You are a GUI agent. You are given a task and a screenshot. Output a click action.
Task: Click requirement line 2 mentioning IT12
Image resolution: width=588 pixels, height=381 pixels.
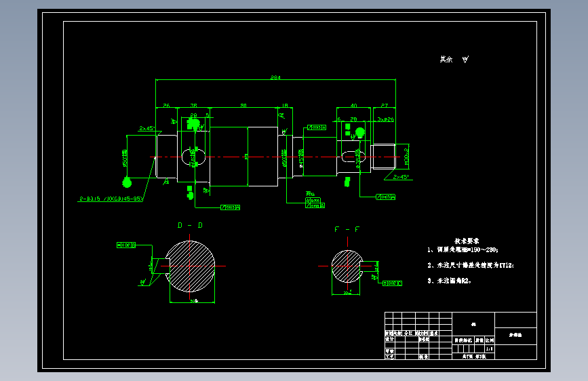point(471,265)
